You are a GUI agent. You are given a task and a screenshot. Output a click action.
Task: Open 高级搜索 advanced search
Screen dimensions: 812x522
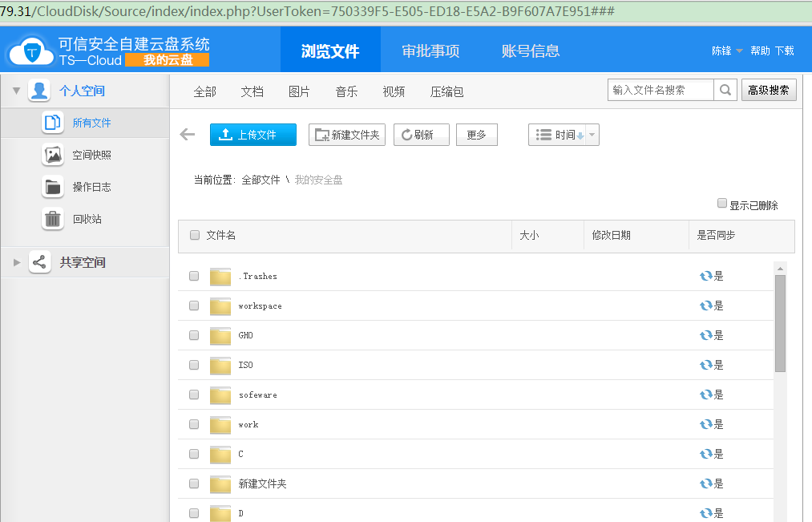click(x=769, y=90)
